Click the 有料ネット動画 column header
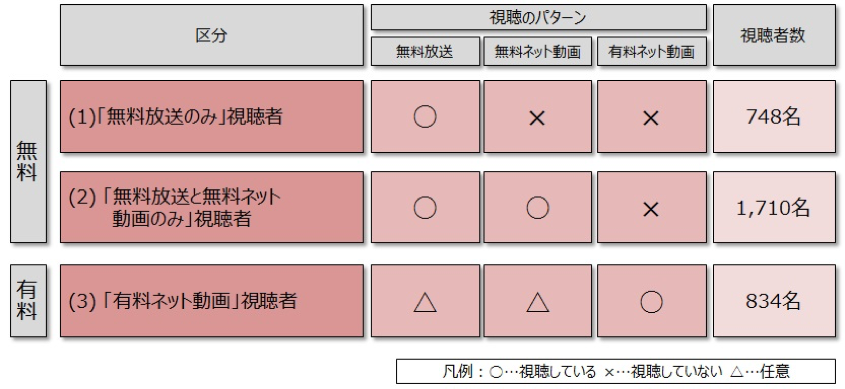This screenshot has width=845, height=389. [652, 52]
